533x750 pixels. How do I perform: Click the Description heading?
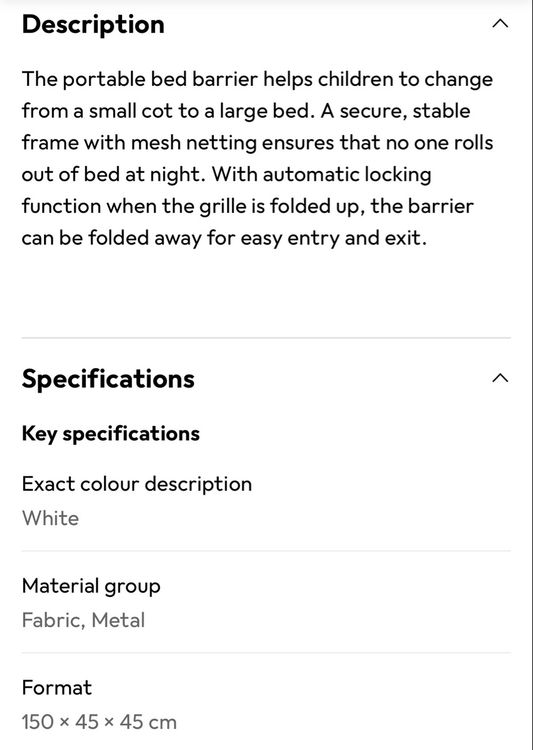(x=93, y=24)
